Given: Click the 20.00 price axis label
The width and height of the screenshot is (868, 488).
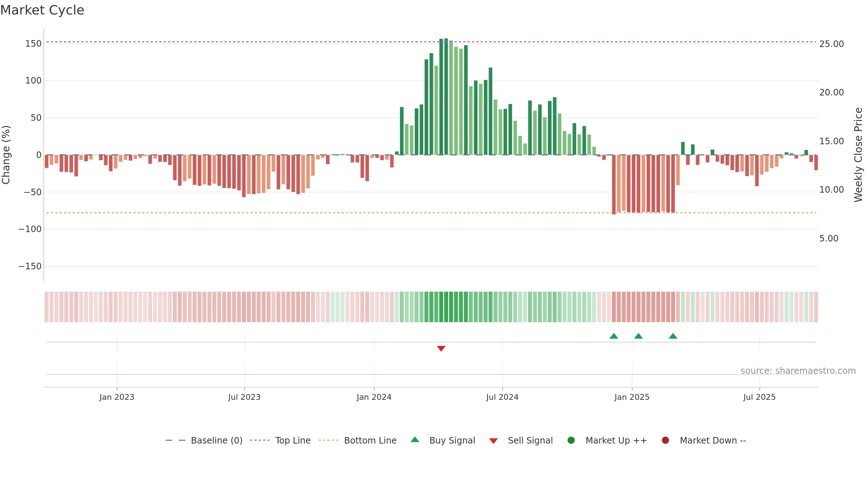Looking at the screenshot, I should pos(831,93).
